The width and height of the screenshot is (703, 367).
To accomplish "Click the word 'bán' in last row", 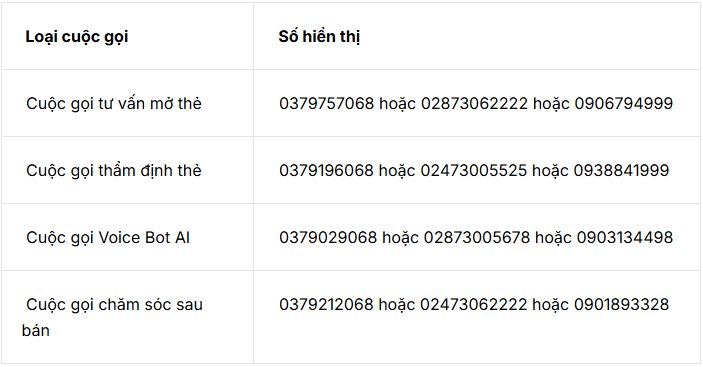I will pyautogui.click(x=35, y=331).
